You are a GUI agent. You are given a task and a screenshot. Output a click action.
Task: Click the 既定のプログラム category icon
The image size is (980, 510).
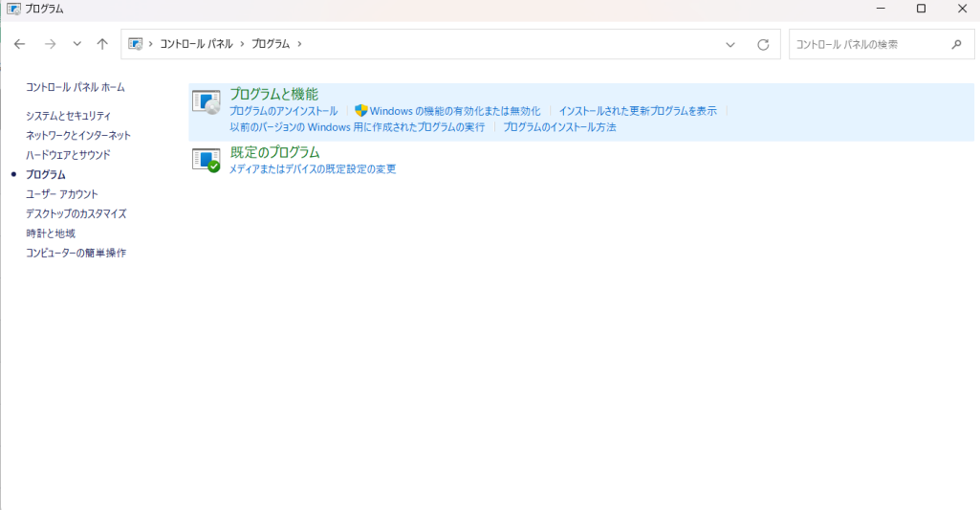[207, 160]
